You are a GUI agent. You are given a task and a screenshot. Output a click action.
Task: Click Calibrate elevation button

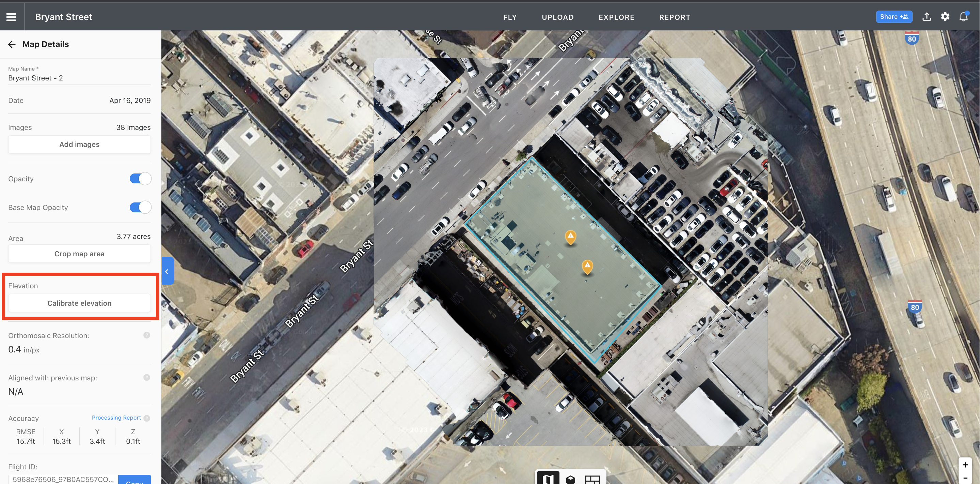tap(79, 303)
